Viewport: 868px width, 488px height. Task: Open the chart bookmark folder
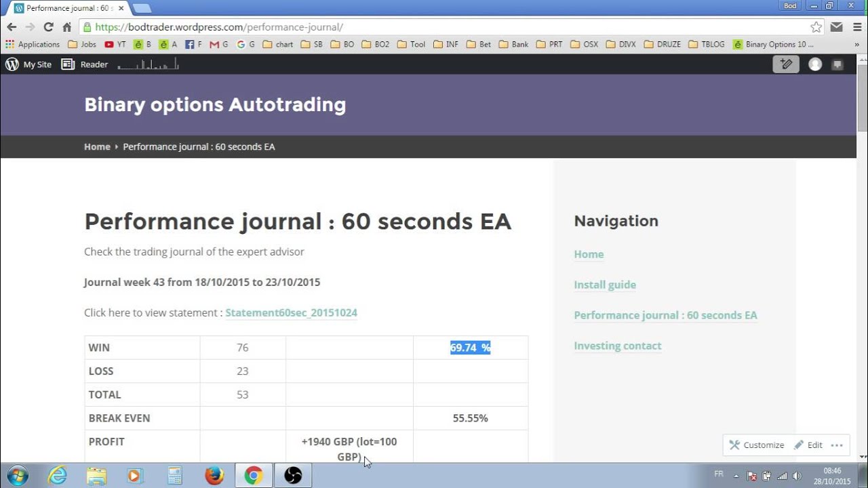[278, 44]
